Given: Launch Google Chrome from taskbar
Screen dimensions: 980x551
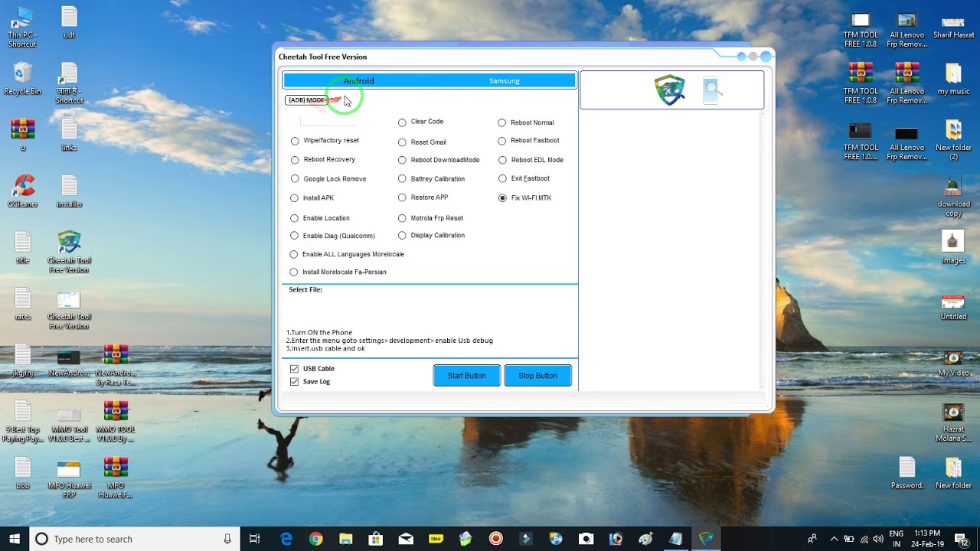Looking at the screenshot, I should (x=316, y=539).
